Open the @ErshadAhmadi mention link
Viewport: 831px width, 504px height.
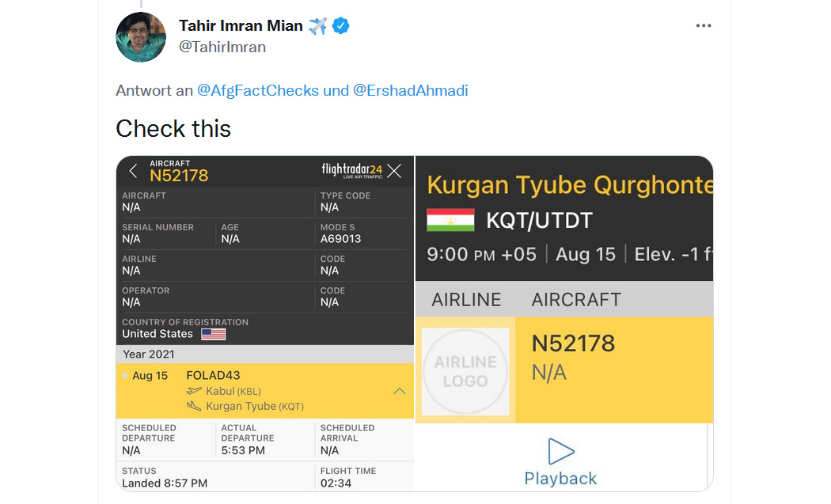tap(410, 91)
